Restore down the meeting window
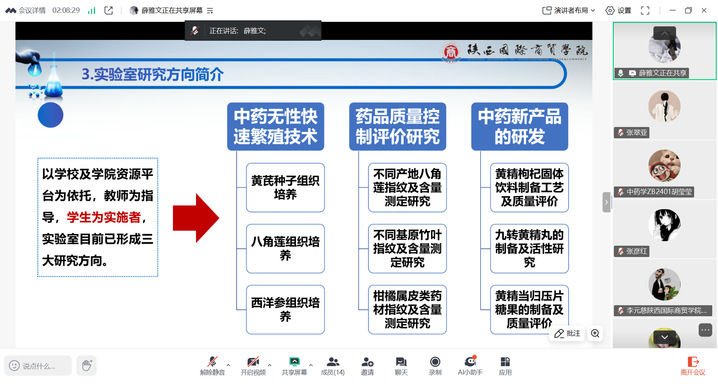Screen dimensions: 718x384 [688, 10]
